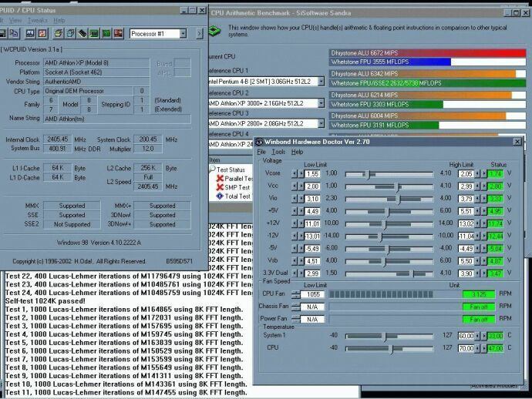Click the 3.3V Dual voltage slider thumb
This screenshot has height=399, width=532.
tap(413, 274)
